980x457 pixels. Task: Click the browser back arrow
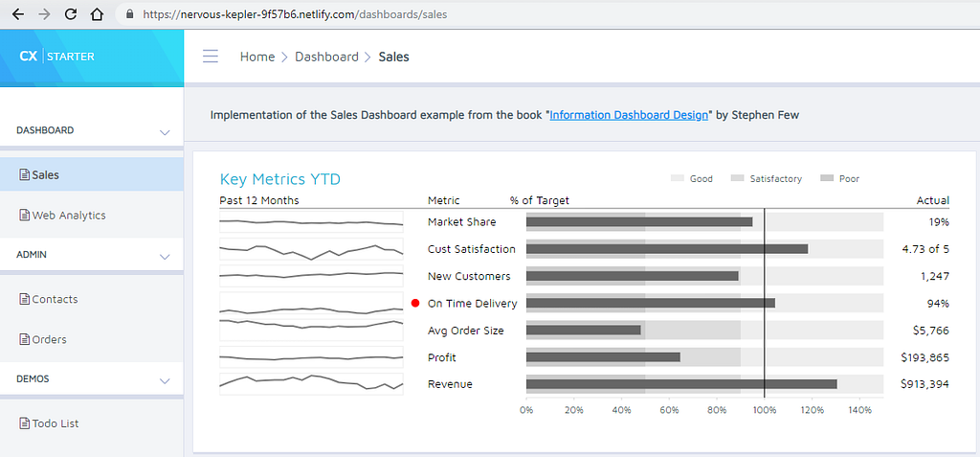coord(17,13)
